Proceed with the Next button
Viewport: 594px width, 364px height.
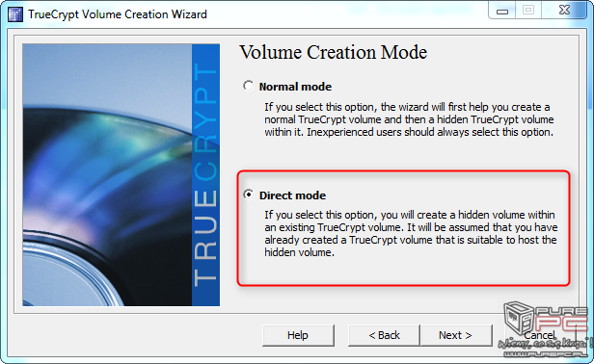[x=455, y=335]
